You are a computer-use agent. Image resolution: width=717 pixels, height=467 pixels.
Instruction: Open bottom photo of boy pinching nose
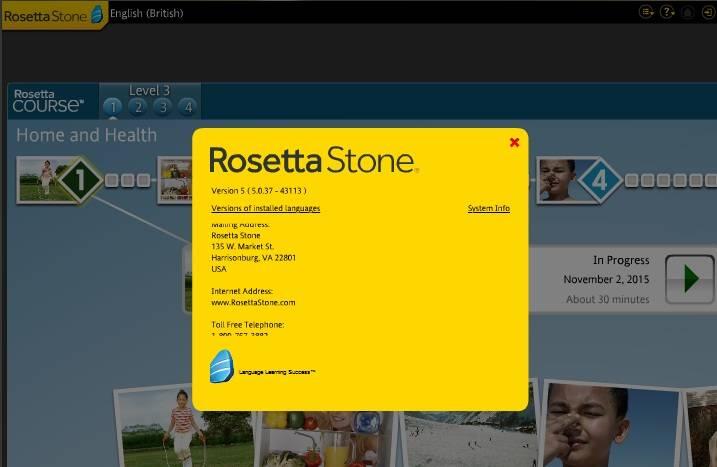point(610,425)
